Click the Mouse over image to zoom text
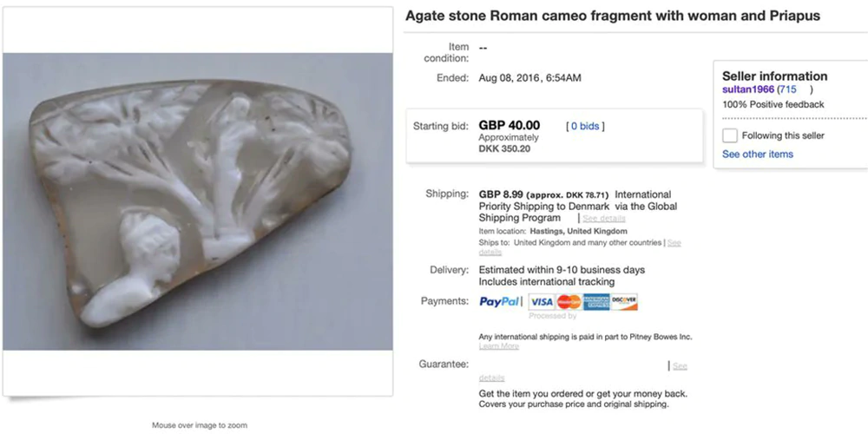This screenshot has width=868, height=434. pos(200,425)
